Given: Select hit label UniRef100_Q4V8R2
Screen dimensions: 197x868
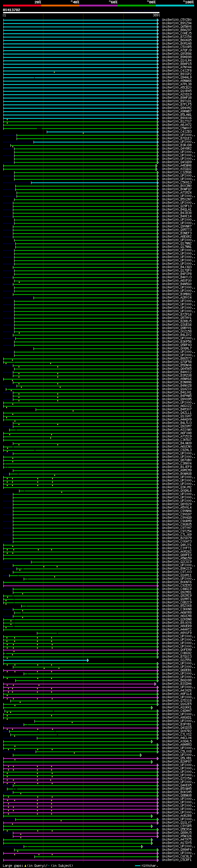Looking at the screenshot, I should click(177, 149).
